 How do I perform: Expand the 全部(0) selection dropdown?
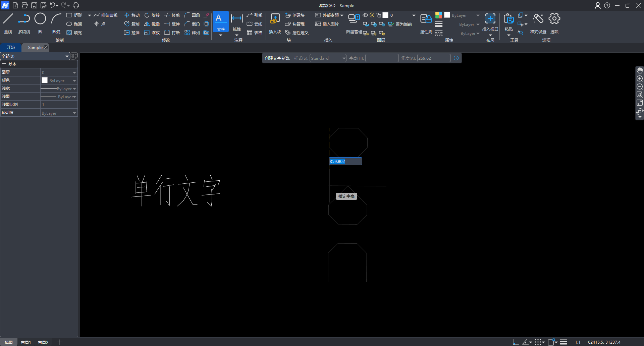click(67, 56)
